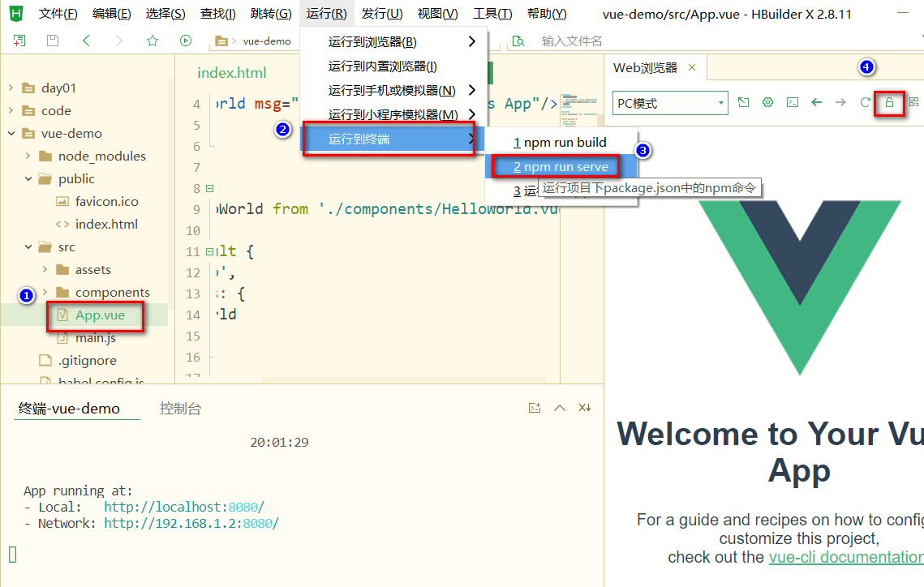Click the QR code icon in browser toolbar
The height and width of the screenshot is (587, 924).
coord(914,102)
